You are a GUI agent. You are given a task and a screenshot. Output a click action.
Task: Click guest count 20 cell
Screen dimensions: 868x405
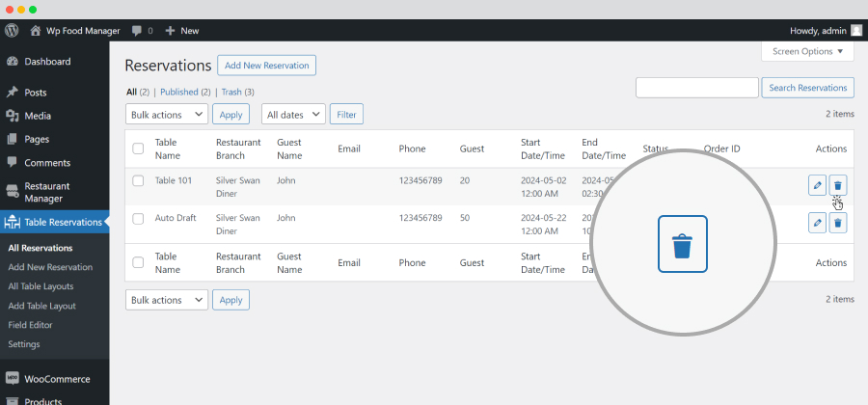coord(465,180)
